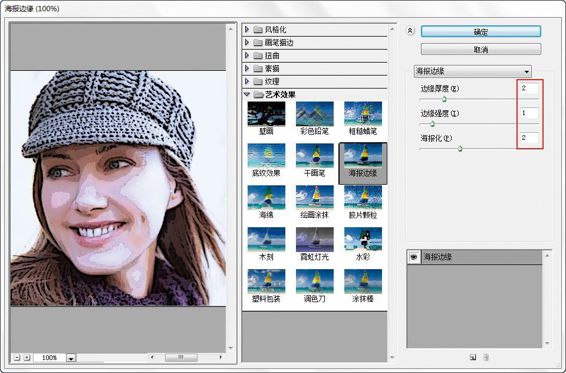
Task: Click the 海报化 slider handle
Action: click(460, 148)
